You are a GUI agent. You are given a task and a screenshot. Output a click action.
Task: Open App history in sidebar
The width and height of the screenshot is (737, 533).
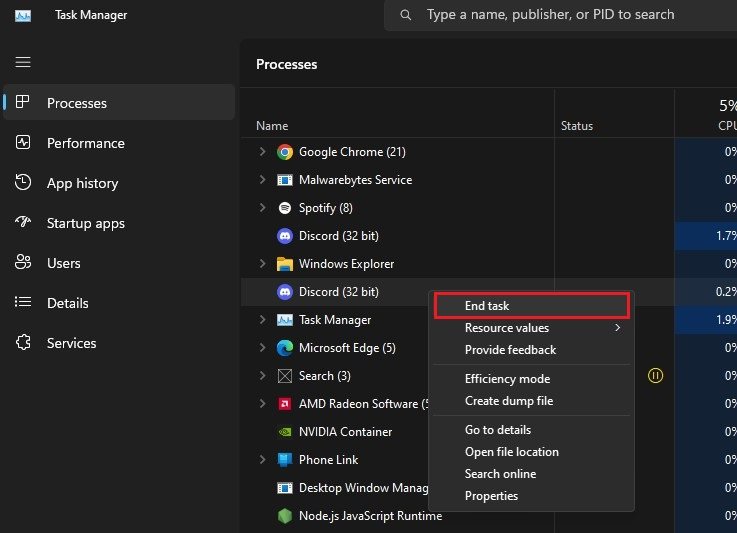tap(82, 183)
